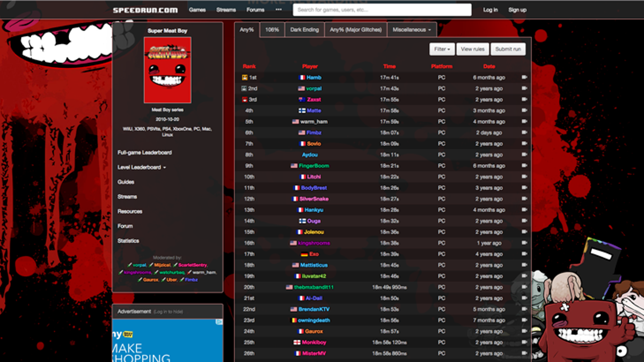Open the Games menu in the top bar

197,10
